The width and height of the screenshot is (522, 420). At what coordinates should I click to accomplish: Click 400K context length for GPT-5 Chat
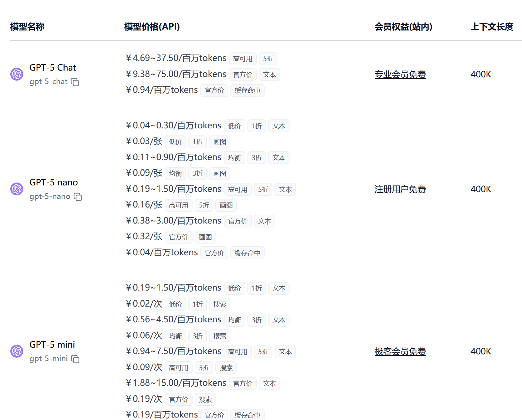pos(481,74)
